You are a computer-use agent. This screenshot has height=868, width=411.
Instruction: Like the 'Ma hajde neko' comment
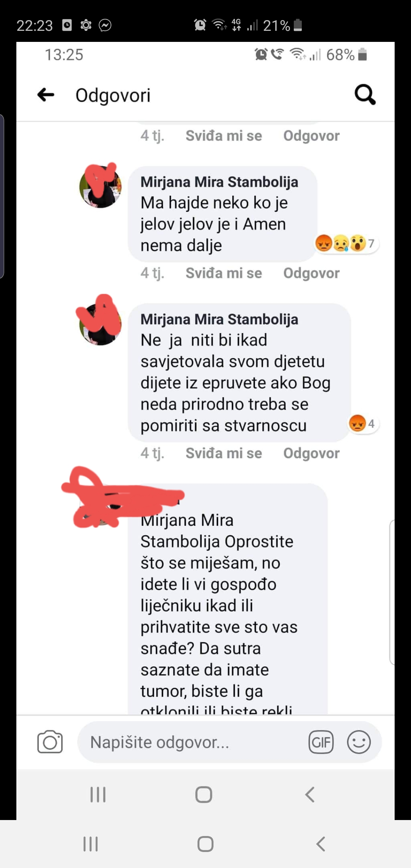224,273
